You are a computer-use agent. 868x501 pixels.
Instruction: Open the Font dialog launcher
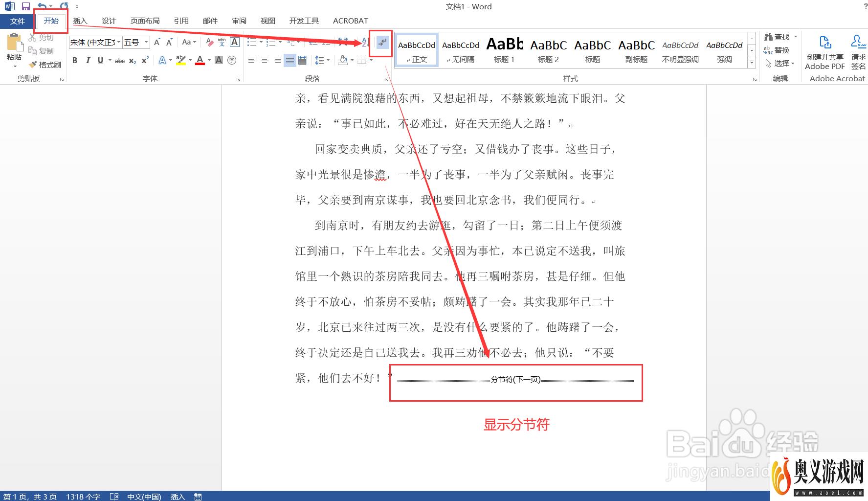point(239,79)
